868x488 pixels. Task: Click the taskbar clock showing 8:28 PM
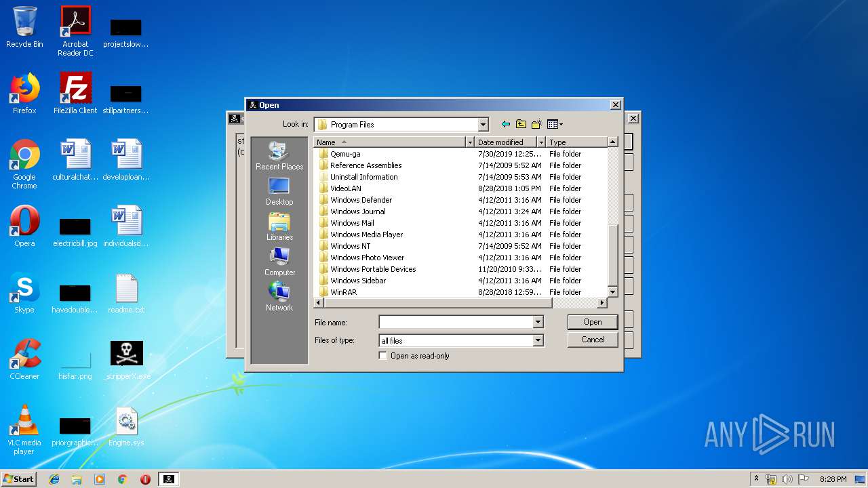(x=833, y=479)
